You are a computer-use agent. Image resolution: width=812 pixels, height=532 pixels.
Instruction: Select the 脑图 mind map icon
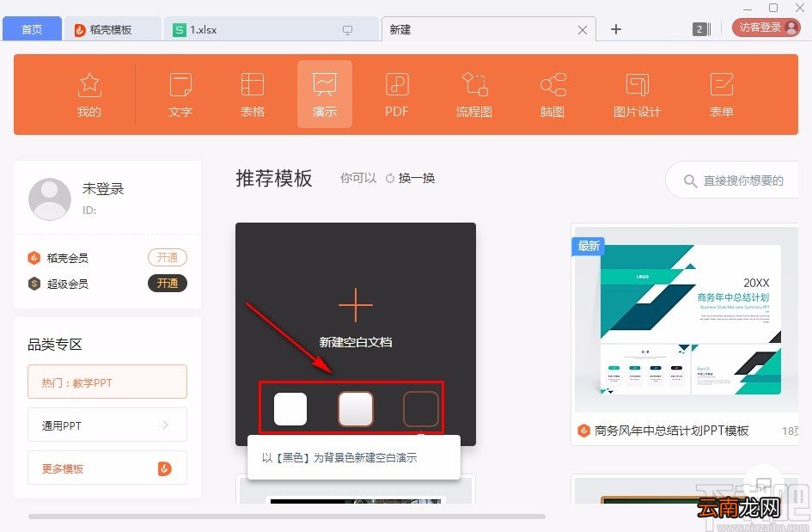pos(553,85)
